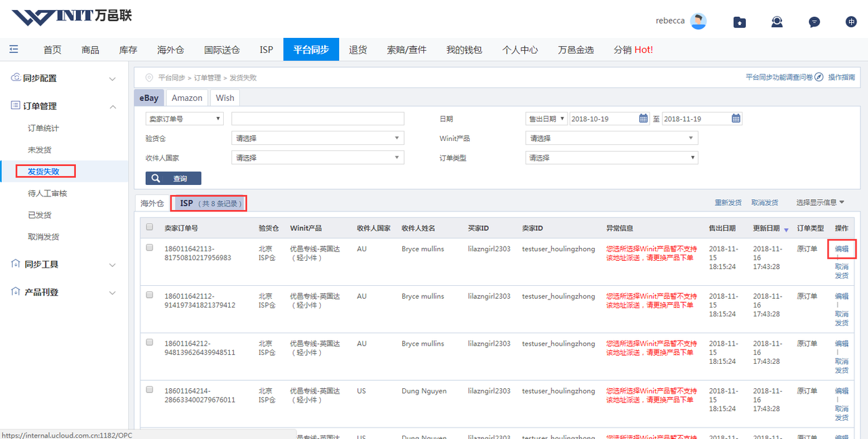Click the list icon beside 订单管理
This screenshot has height=439, width=868.
click(x=16, y=106)
